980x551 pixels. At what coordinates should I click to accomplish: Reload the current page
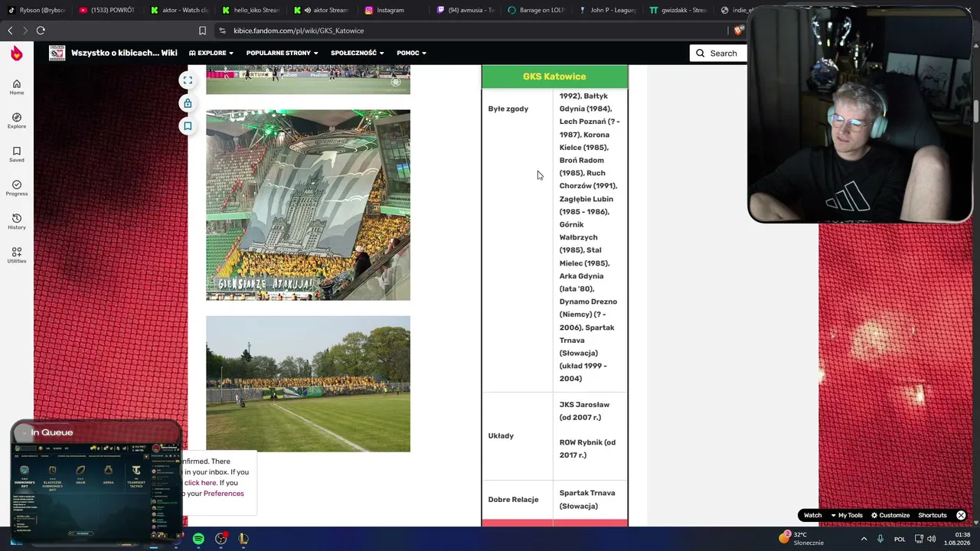[x=41, y=31]
